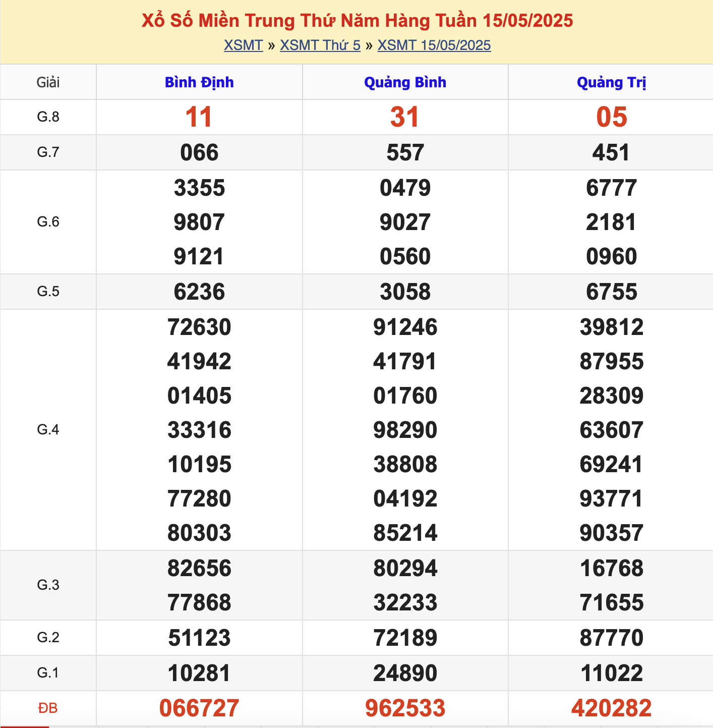
Task: Click the ĐB special prize row label
Action: click(48, 708)
